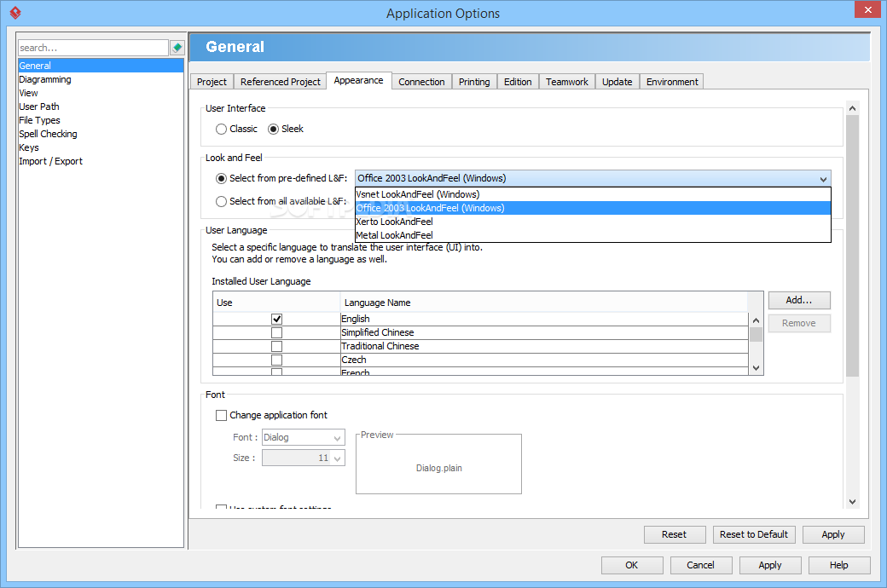Pick Metal LookAndFeel from dropdown list
The image size is (887, 588).
[x=593, y=235]
